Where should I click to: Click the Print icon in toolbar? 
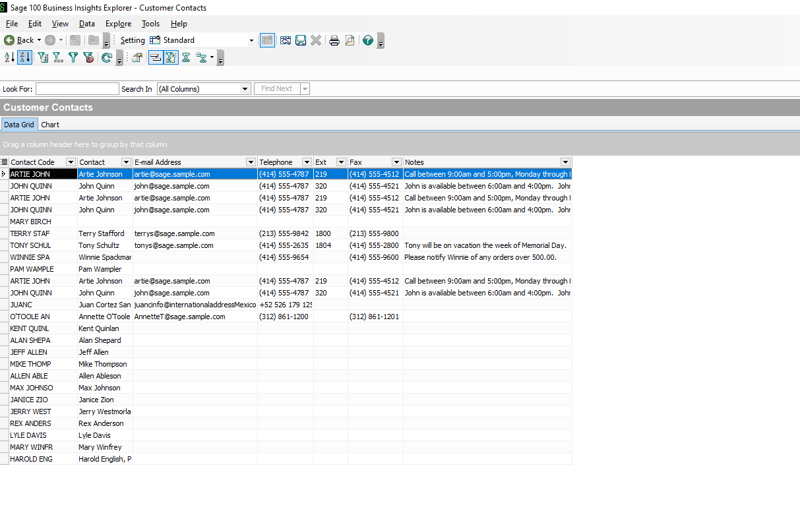point(334,41)
